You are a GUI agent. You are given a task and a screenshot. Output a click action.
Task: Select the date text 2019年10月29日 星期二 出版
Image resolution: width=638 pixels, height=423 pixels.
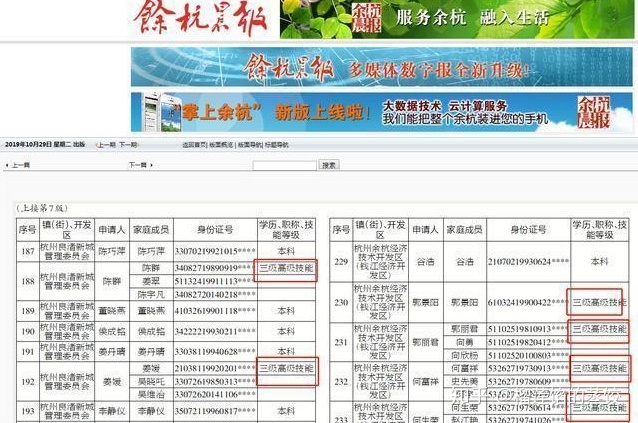click(x=45, y=144)
